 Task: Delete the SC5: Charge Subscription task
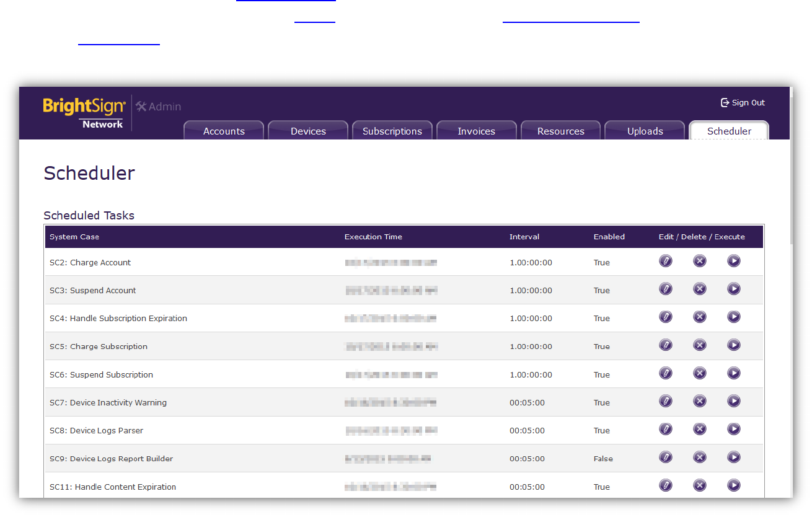click(700, 345)
